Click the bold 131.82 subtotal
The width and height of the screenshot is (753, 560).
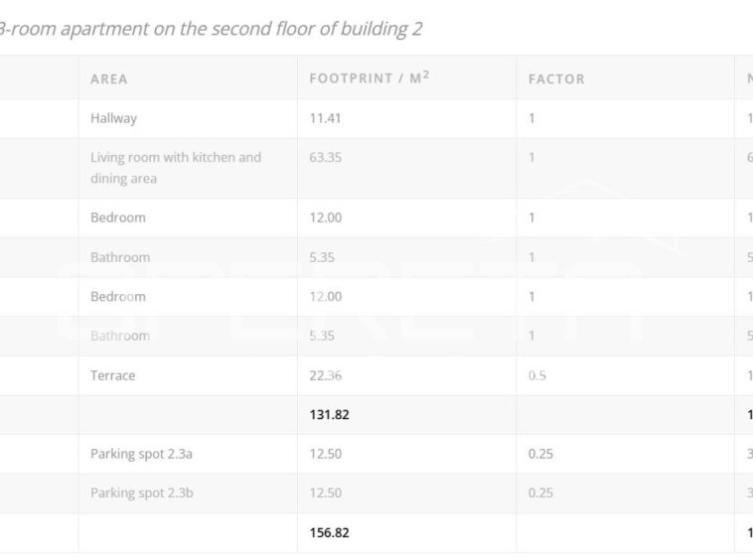[x=330, y=415]
